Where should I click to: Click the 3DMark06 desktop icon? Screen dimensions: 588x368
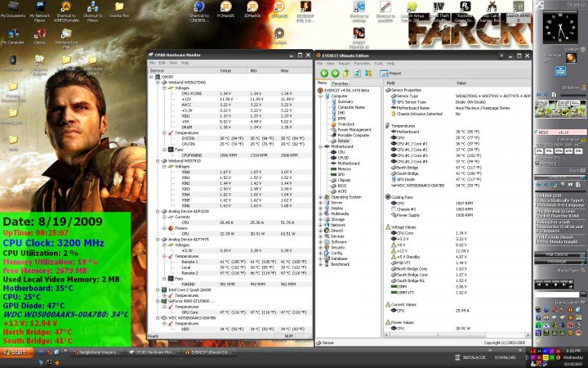click(252, 10)
